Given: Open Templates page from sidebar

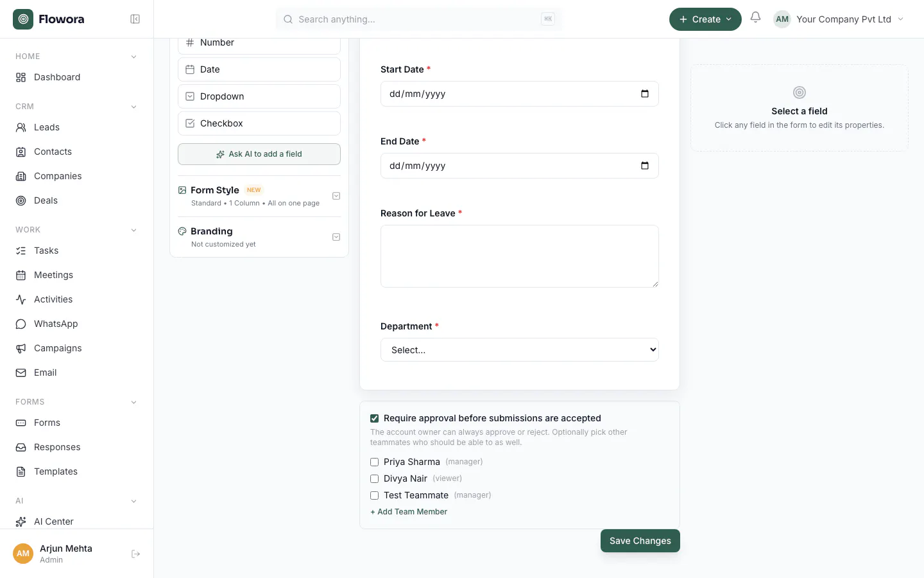Looking at the screenshot, I should click(77, 471).
